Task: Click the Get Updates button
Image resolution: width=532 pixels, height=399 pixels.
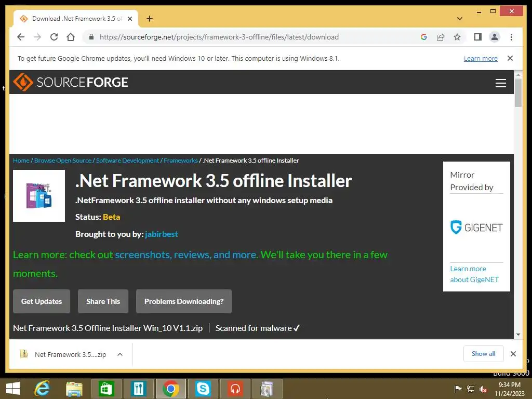Action: [42, 301]
